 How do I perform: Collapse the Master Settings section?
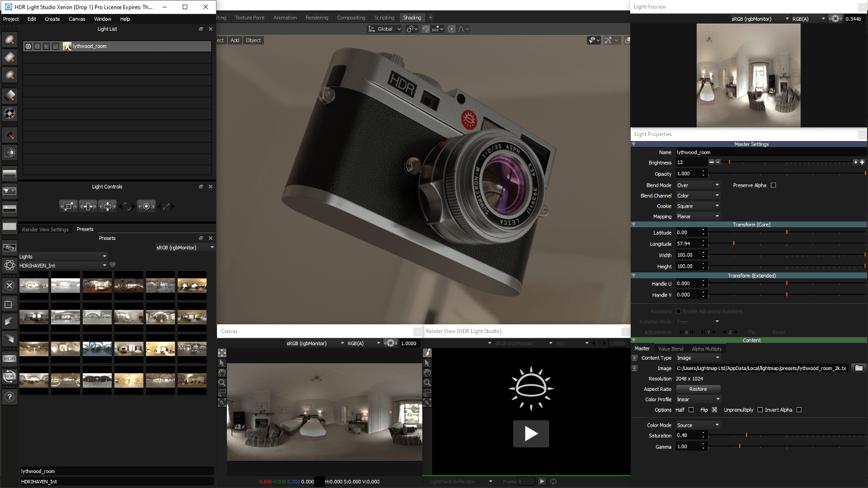634,144
